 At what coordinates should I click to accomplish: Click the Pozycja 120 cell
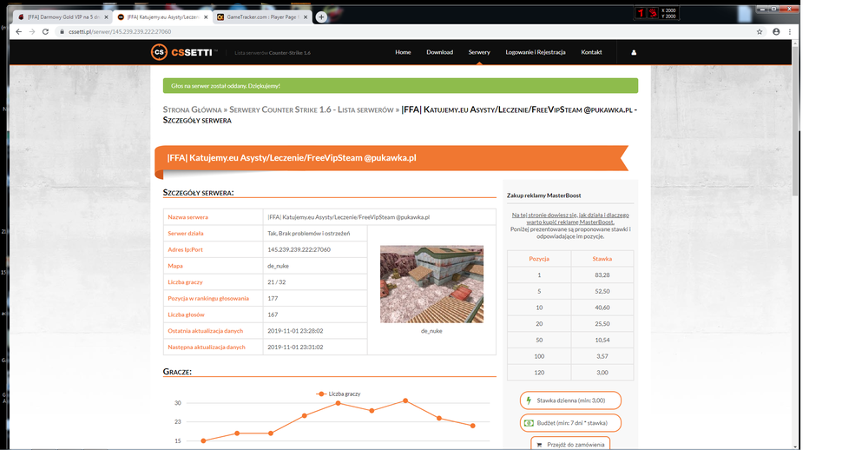[x=539, y=373]
